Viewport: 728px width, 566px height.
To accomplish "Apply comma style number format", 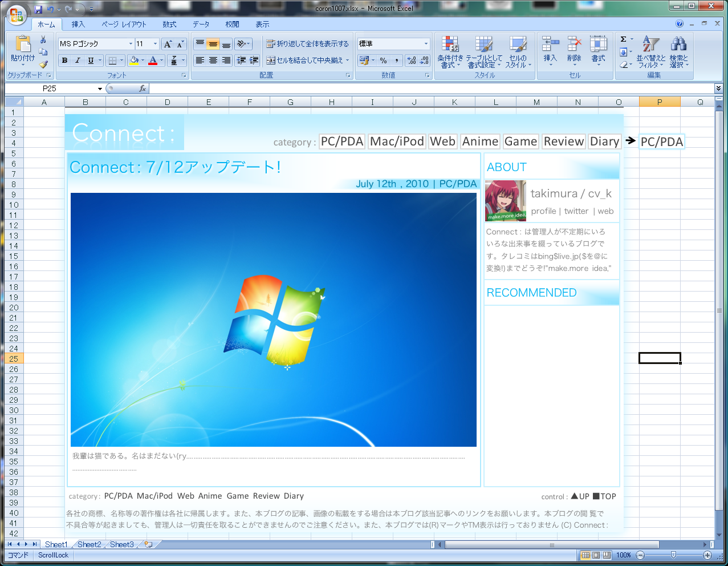I will (396, 60).
